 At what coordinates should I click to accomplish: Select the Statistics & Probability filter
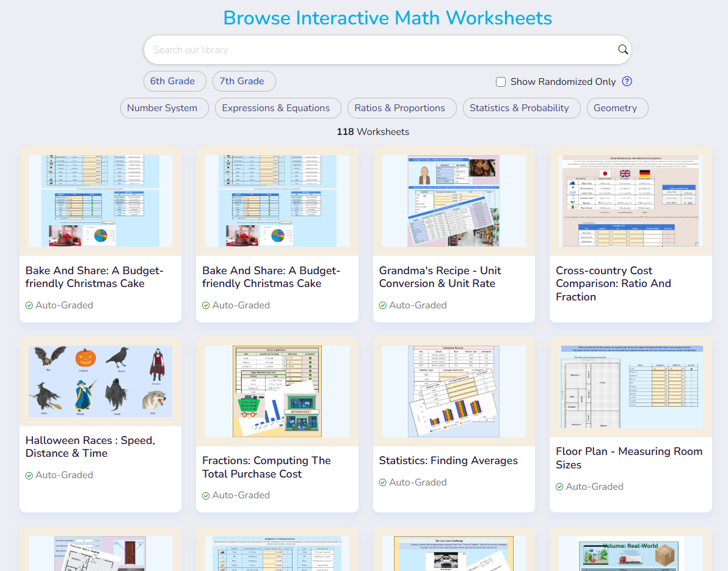522,108
